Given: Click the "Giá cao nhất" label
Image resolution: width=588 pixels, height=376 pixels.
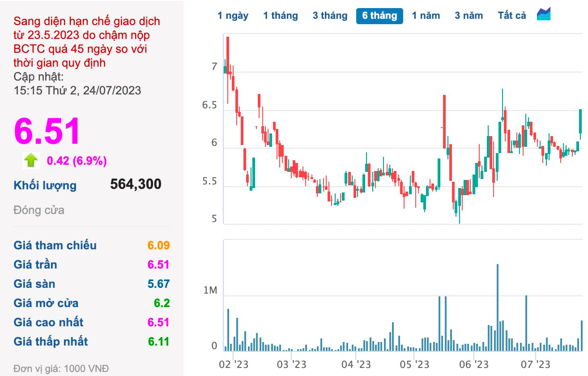Looking at the screenshot, I should click(x=48, y=322).
